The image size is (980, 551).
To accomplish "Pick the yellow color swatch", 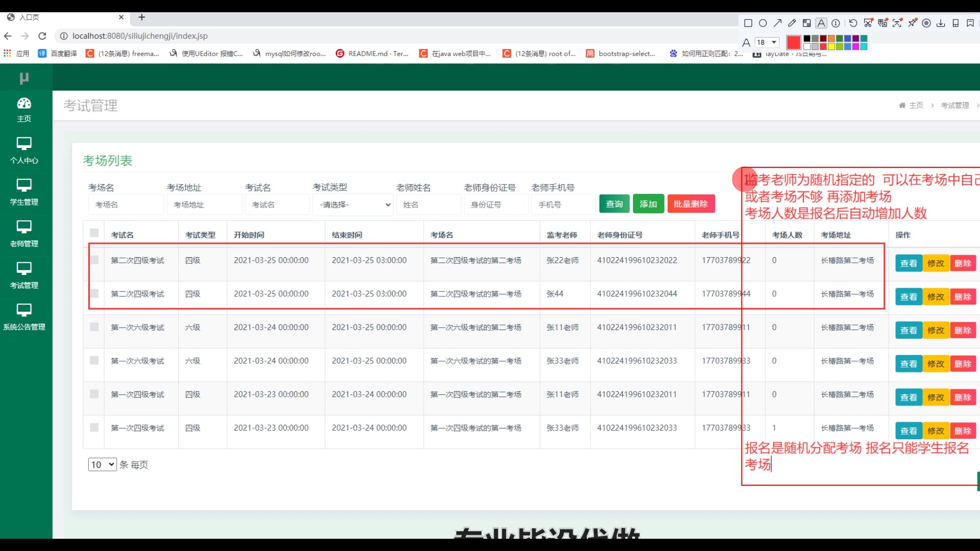I will click(x=831, y=47).
